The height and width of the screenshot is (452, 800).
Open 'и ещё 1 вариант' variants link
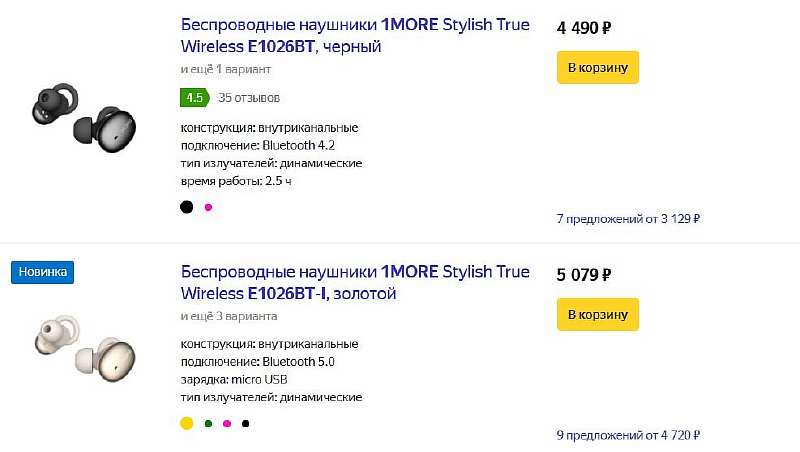coord(226,69)
